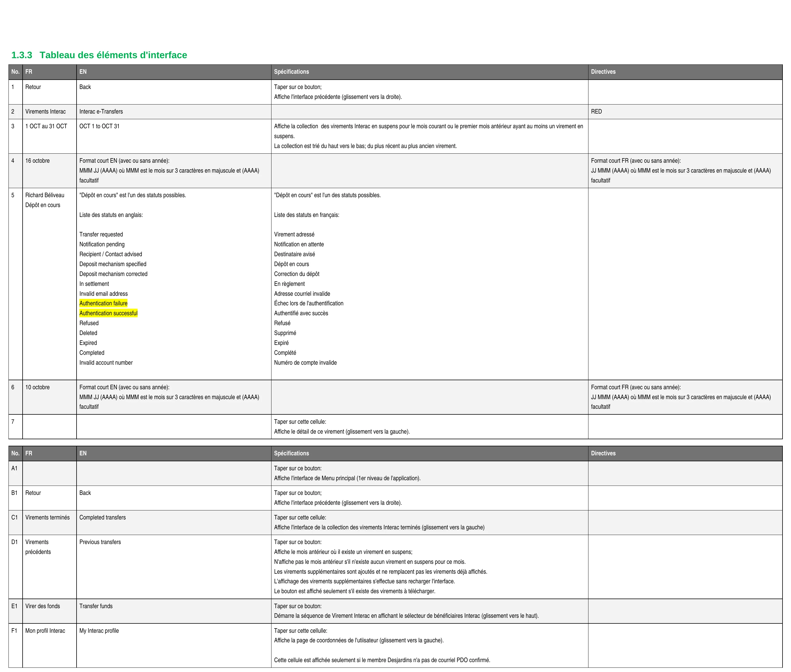
Task: Click the heading 'Tableau des éléments d'interface'
Action: click(x=113, y=55)
